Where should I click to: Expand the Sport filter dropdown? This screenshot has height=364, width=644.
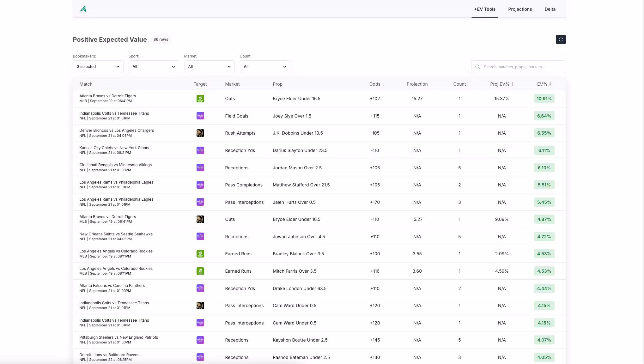click(x=154, y=67)
